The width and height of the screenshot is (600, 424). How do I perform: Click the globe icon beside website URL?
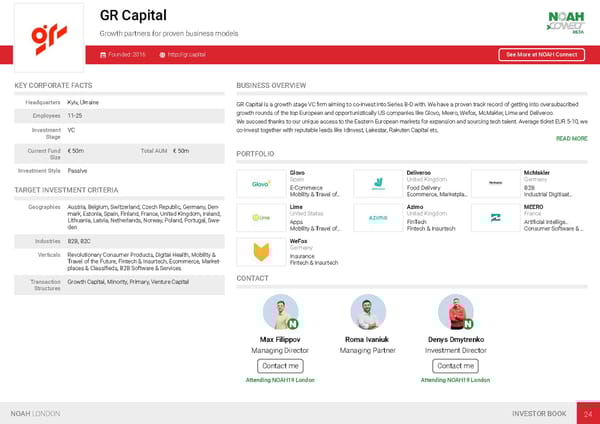click(162, 54)
